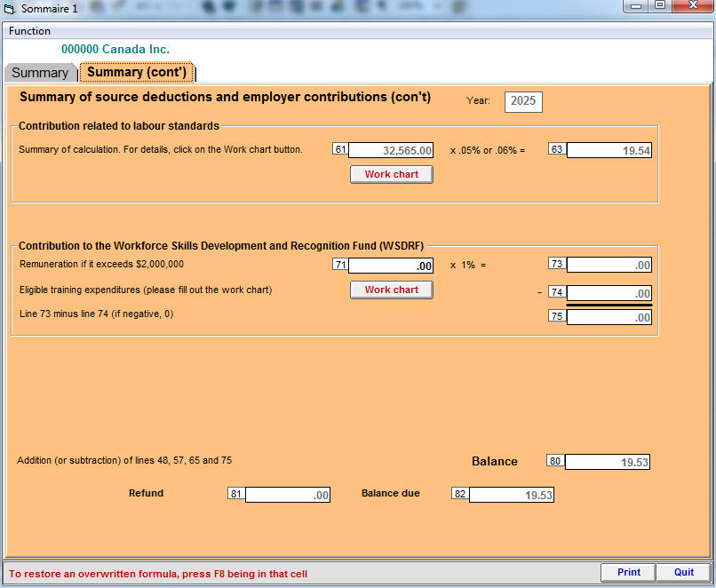This screenshot has width=716, height=588.
Task: Click the Quit button
Action: pos(683,572)
